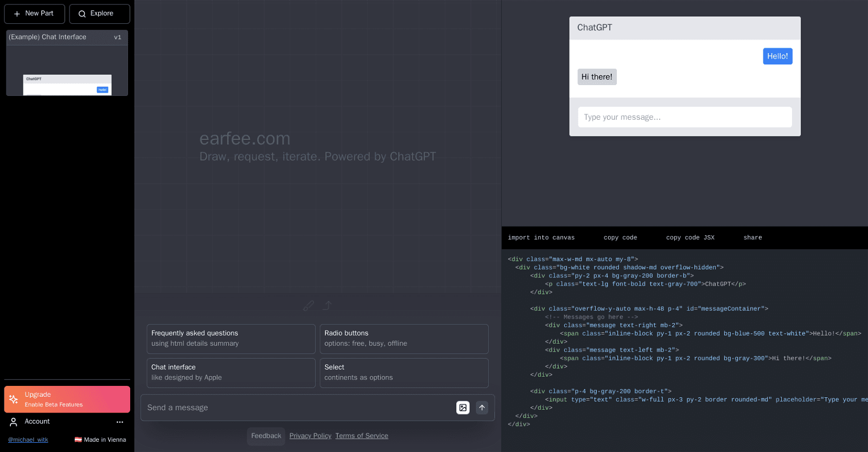Open the Privacy Policy link
The width and height of the screenshot is (868, 452).
[310, 436]
